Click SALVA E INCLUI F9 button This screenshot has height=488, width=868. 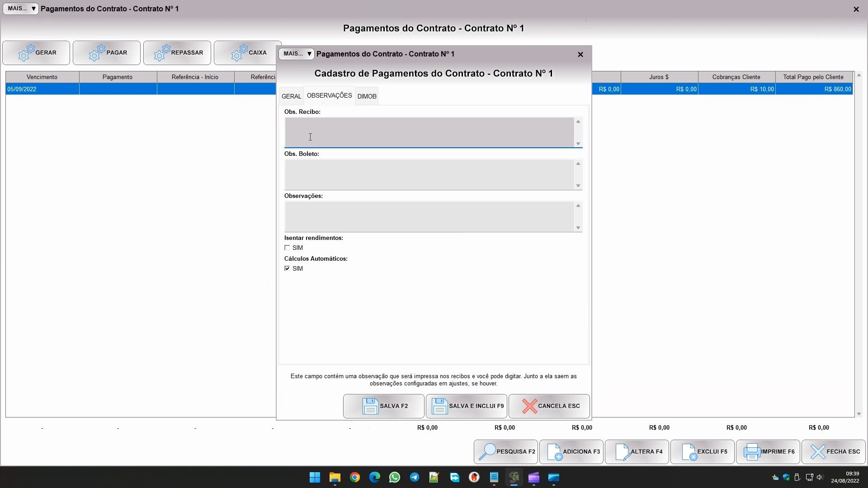466,406
